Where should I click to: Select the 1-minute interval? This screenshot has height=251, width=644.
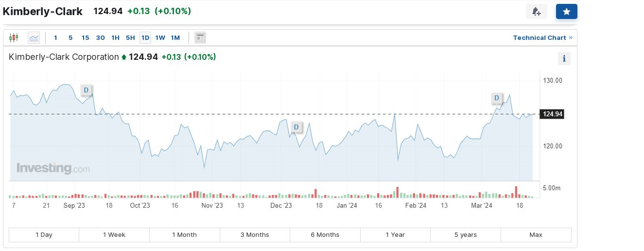(55, 37)
